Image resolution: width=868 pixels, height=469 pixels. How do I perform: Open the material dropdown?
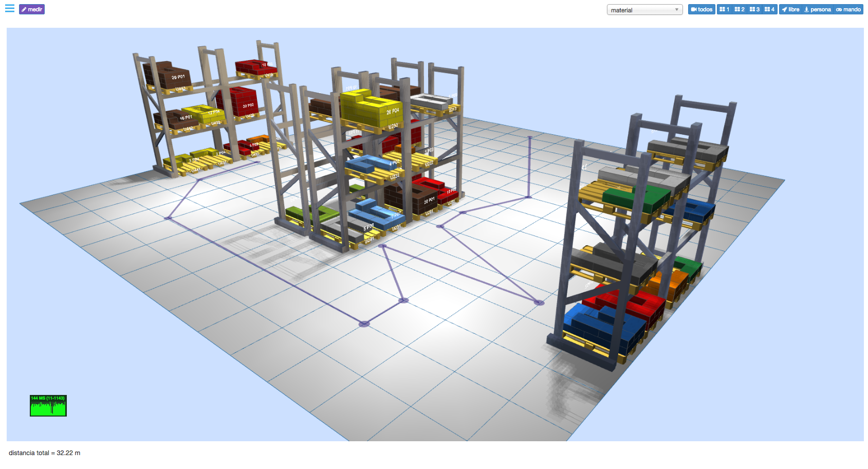[x=644, y=10]
